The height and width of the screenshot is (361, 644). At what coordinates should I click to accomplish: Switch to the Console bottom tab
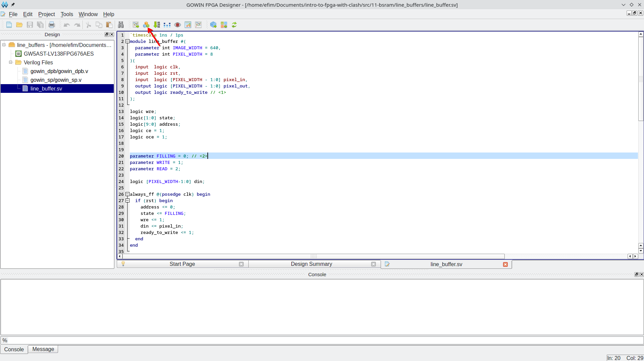click(x=14, y=349)
